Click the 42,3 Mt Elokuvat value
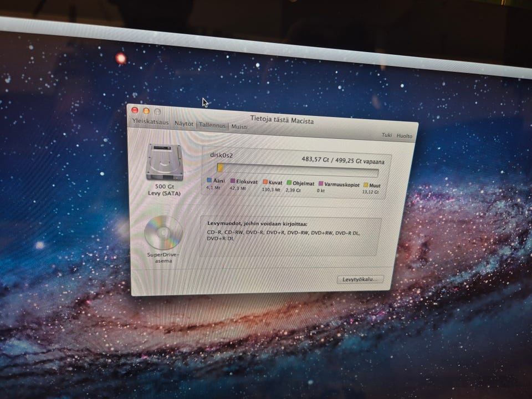 238,188
